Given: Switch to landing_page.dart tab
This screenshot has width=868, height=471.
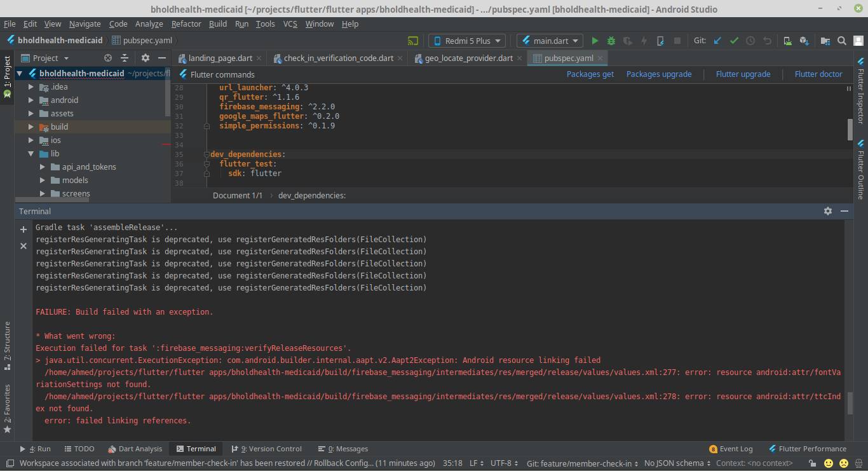Looking at the screenshot, I should [x=220, y=58].
